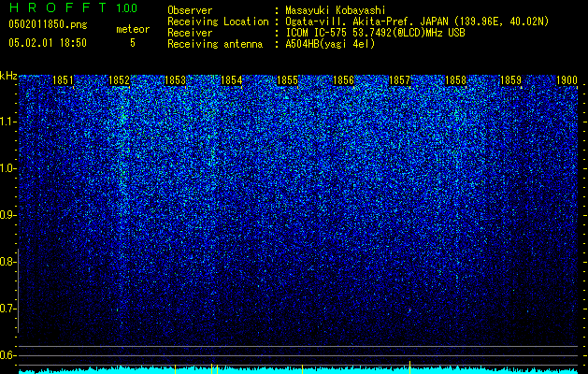The image size is (588, 374).
Task: Select the filename 0502011850.png
Action: coord(48,24)
